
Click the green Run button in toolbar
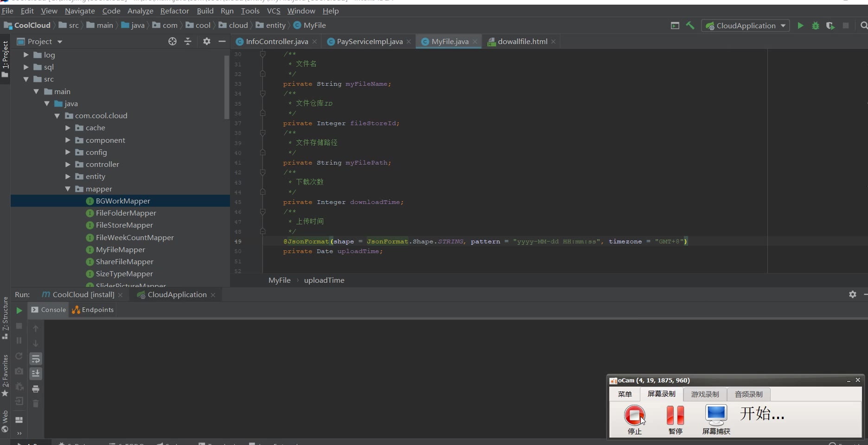tap(800, 26)
